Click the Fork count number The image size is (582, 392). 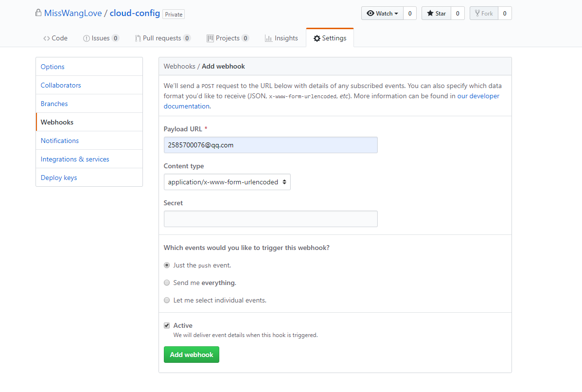point(505,13)
